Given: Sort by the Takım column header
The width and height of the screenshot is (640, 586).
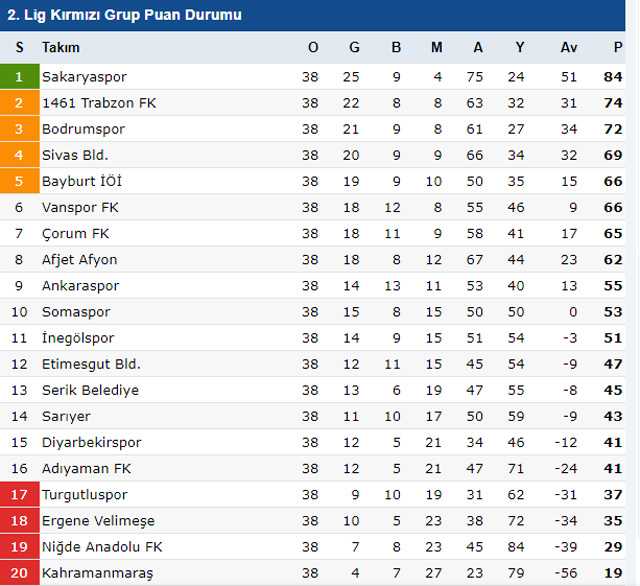Looking at the screenshot, I should (60, 47).
